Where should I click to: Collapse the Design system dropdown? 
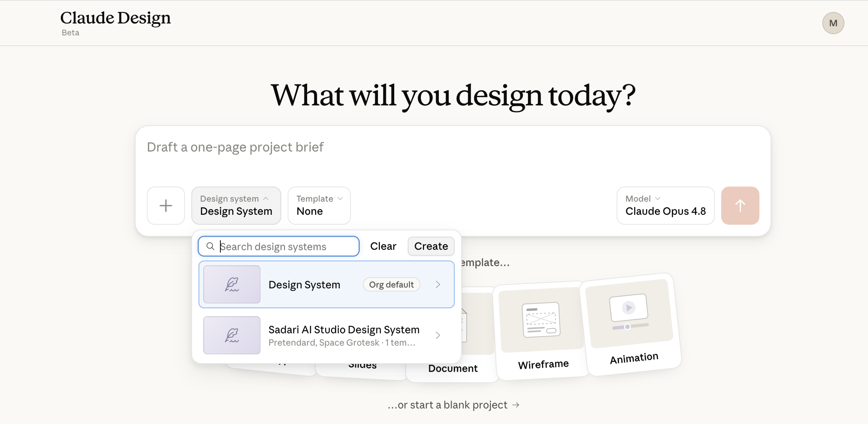click(x=236, y=206)
